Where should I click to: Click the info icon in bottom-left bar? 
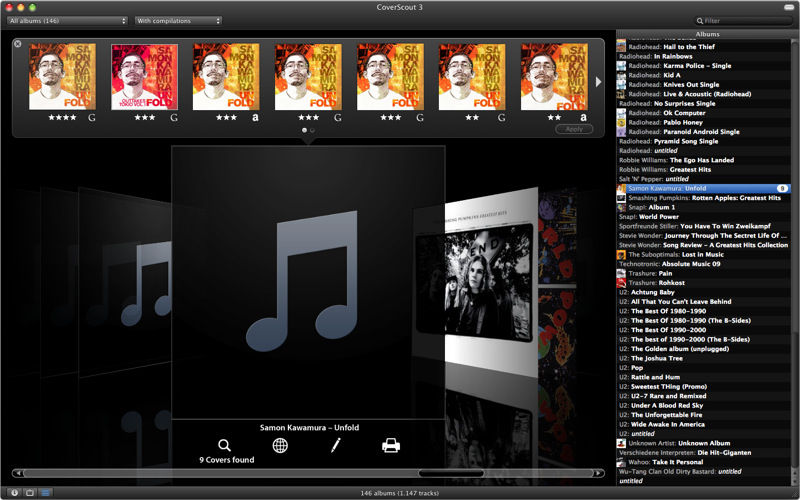[14, 493]
